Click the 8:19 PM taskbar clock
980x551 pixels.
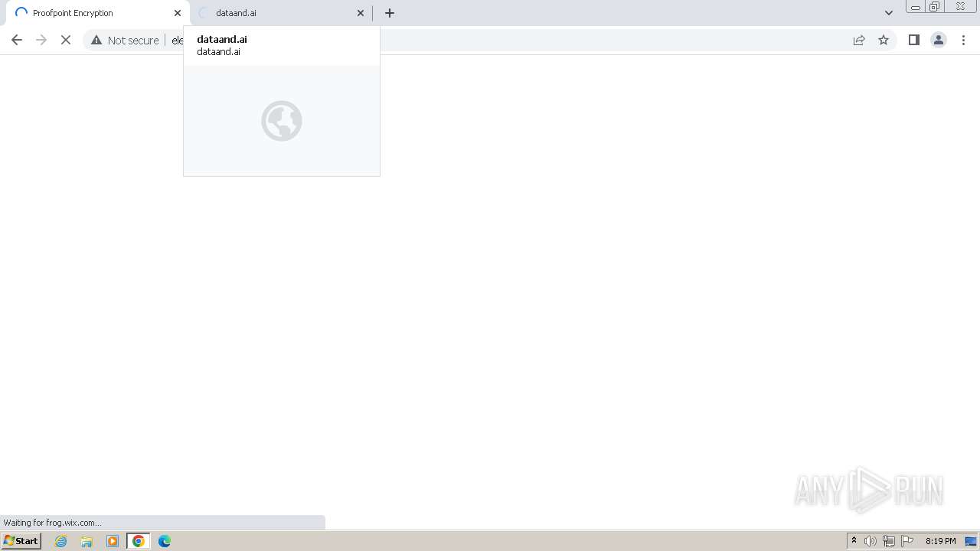940,541
